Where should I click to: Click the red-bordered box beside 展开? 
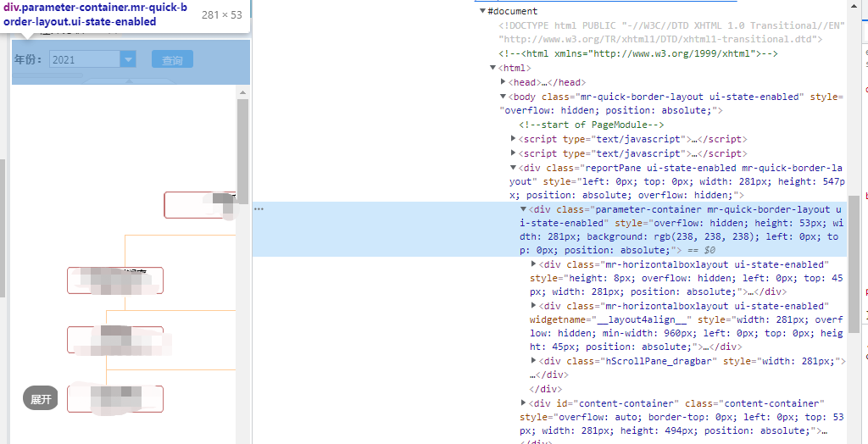click(x=115, y=399)
